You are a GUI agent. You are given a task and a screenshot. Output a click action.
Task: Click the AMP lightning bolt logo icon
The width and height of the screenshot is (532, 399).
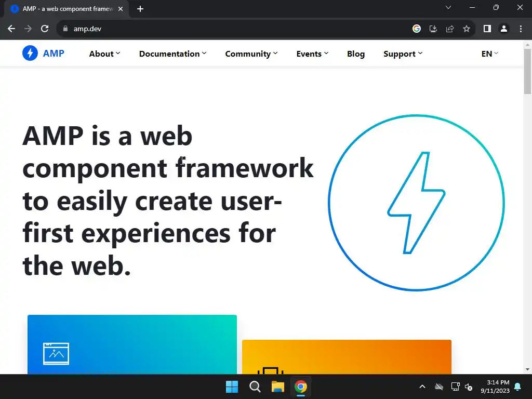(30, 54)
